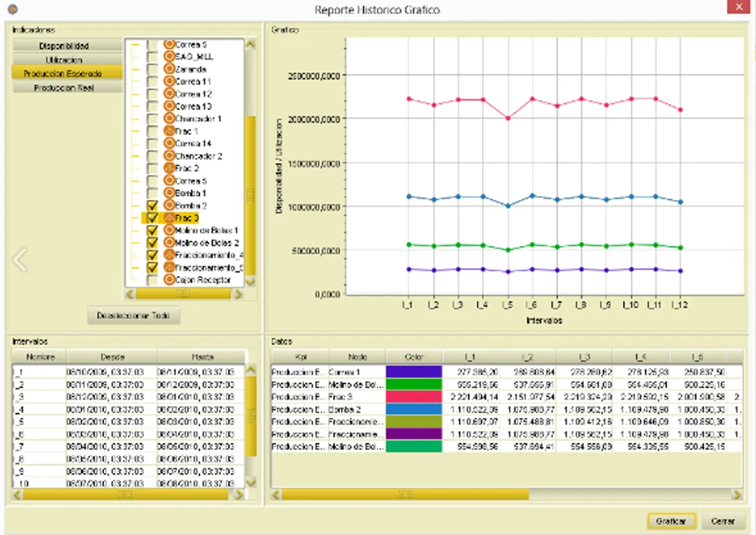Click the Chancador 1 node icon
The image size is (756, 535).
point(169,118)
